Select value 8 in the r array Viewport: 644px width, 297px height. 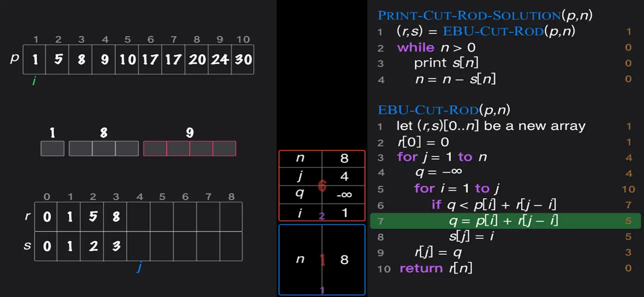116,216
